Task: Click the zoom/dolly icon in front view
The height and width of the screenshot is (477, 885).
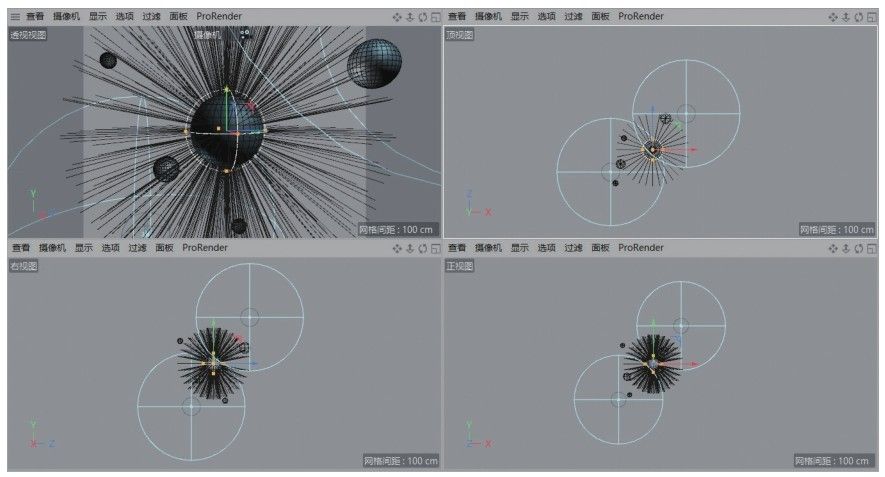Action: pyautogui.click(x=845, y=248)
